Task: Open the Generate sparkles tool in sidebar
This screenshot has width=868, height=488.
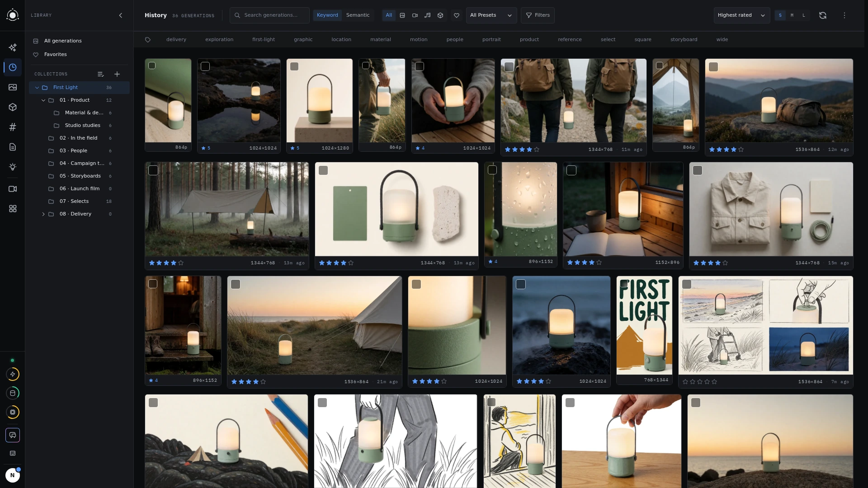Action: pos(13,47)
